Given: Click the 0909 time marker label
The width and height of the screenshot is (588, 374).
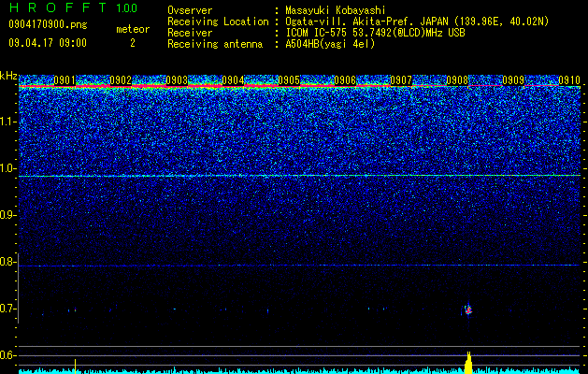Looking at the screenshot, I should 513,79.
